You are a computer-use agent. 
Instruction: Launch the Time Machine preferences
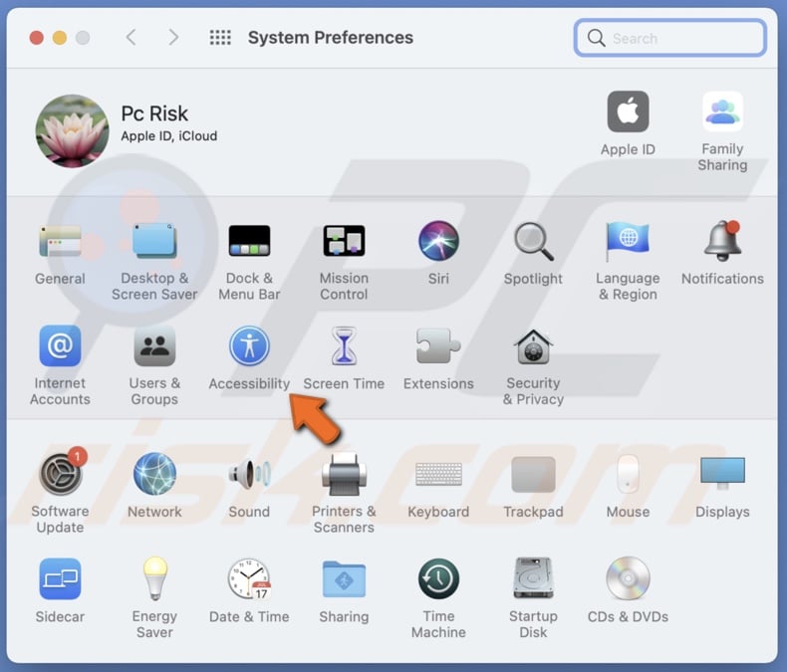438,579
